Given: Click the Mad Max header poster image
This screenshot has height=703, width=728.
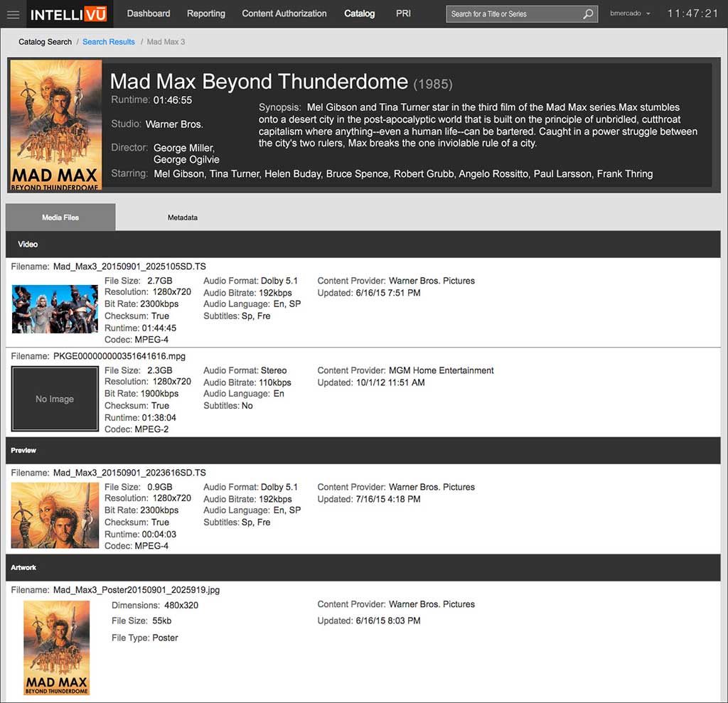Looking at the screenshot, I should (x=57, y=125).
